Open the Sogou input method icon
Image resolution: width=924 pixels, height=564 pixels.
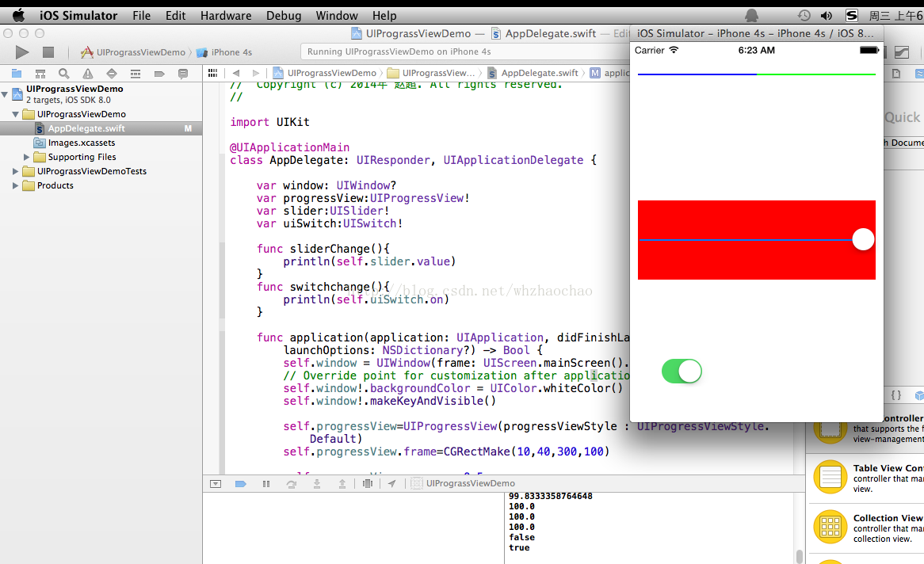point(852,16)
